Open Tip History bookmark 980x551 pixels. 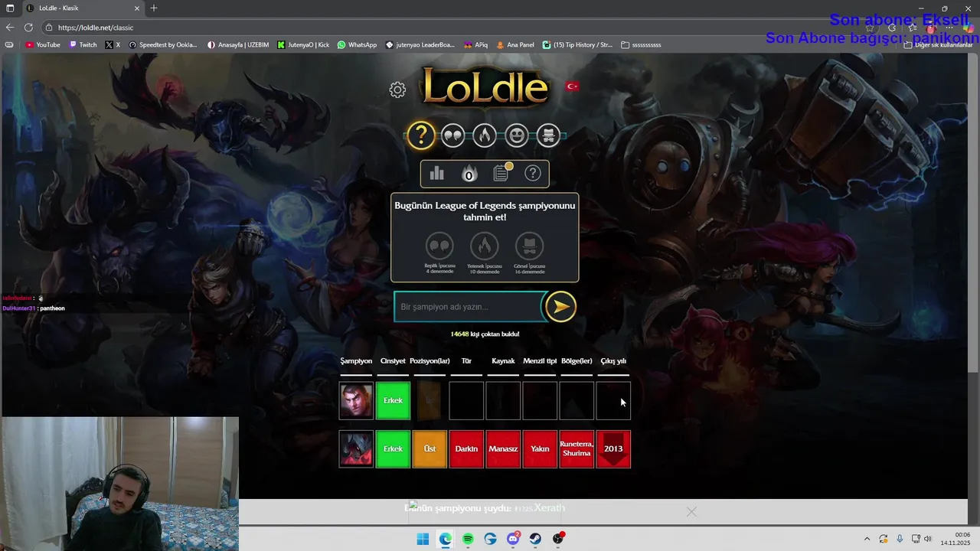pos(577,45)
